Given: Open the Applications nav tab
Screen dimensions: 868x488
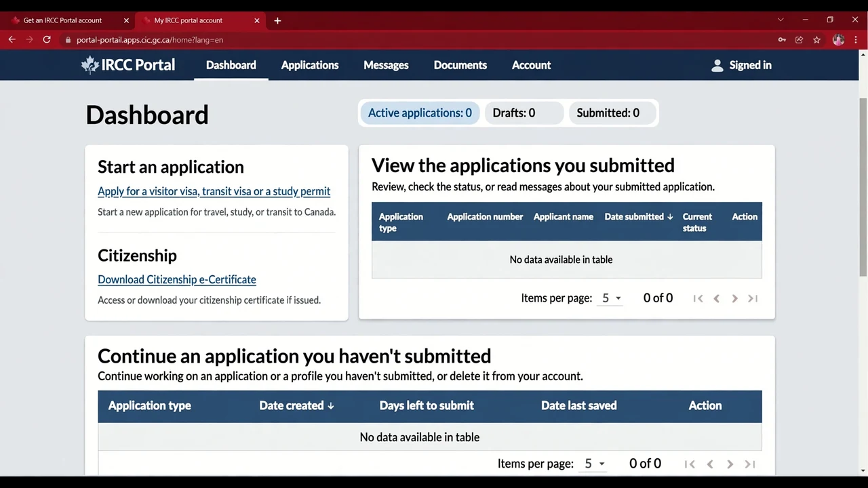Looking at the screenshot, I should point(310,65).
